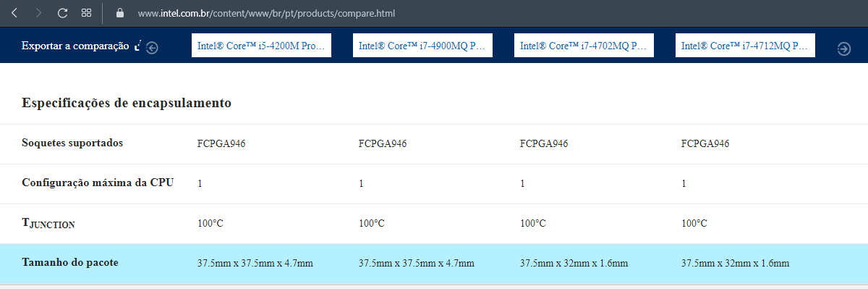Click CPU configuration value 1 for the i5-4200M
The width and height of the screenshot is (868, 289).
tap(200, 183)
